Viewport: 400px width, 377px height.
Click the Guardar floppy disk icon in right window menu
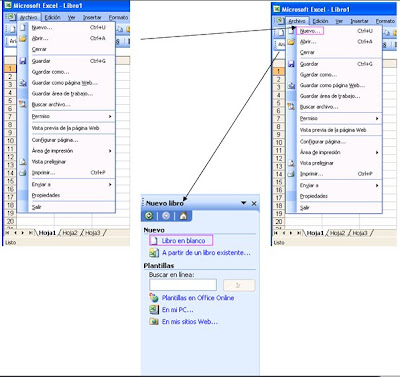(x=291, y=64)
